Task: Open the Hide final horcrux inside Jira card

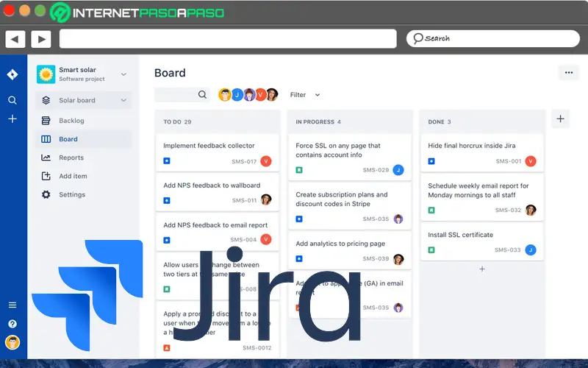Action: (x=482, y=153)
